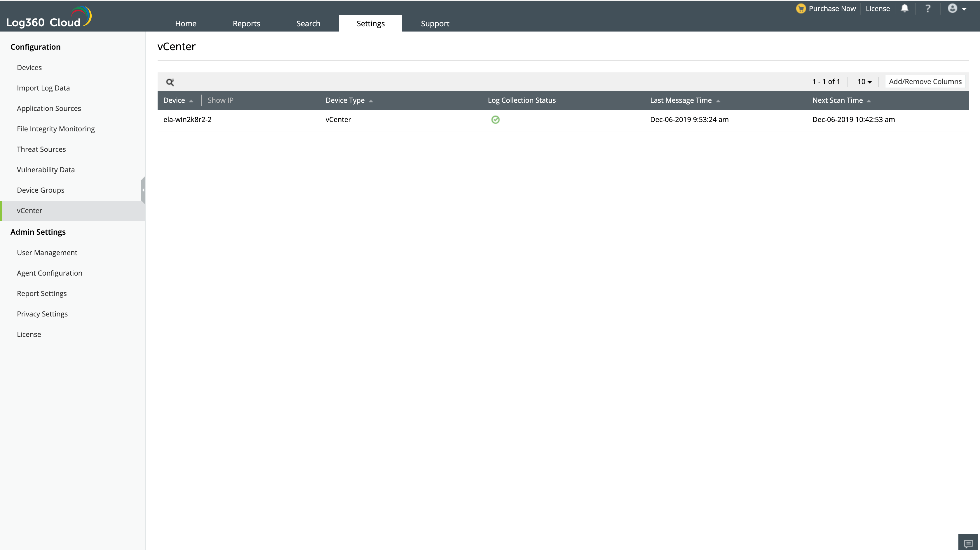The image size is (980, 550).
Task: Open the License link in top bar
Action: [877, 8]
